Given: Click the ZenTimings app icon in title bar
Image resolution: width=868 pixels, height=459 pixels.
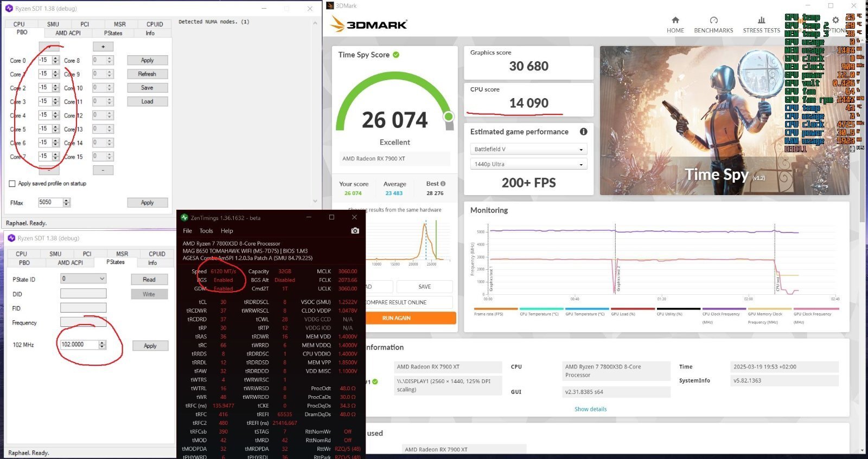Looking at the screenshot, I should pos(184,218).
